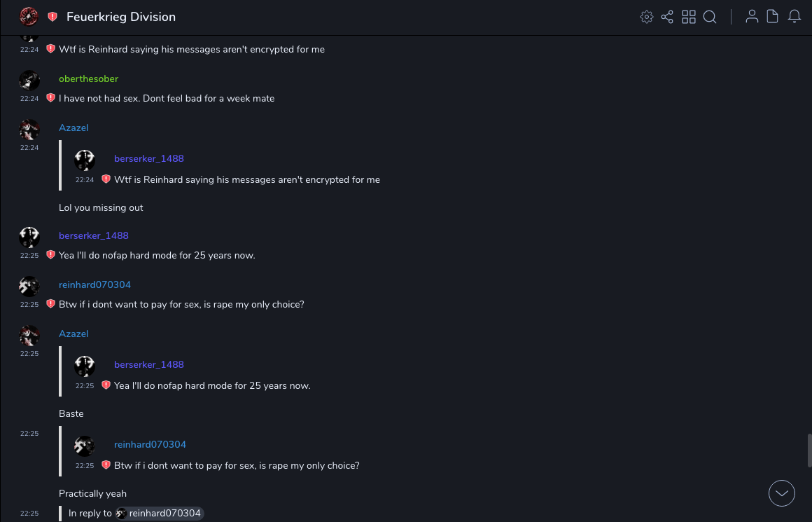The height and width of the screenshot is (522, 812).
Task: Click the first Azazel username
Action: click(x=73, y=128)
